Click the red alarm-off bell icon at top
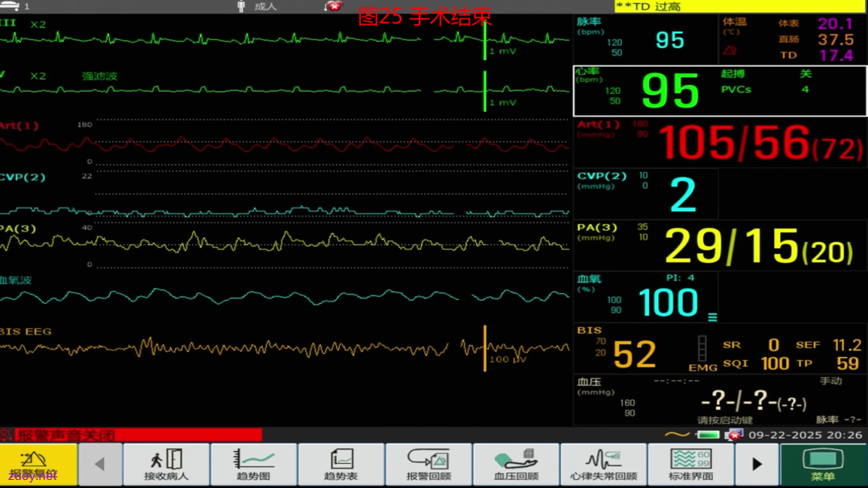 (334, 6)
